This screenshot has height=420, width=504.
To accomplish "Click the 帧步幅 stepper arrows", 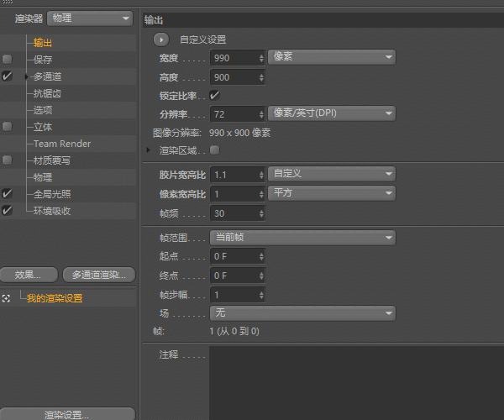I will coord(261,295).
